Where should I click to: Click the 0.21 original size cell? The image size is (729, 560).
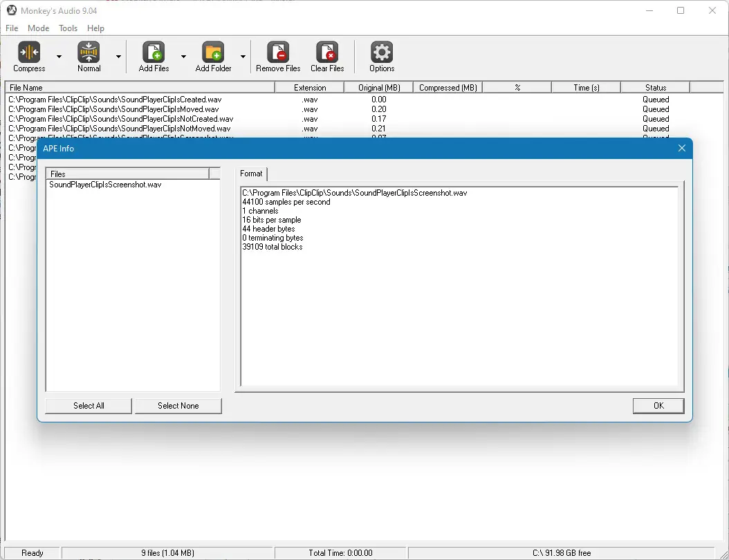point(379,129)
